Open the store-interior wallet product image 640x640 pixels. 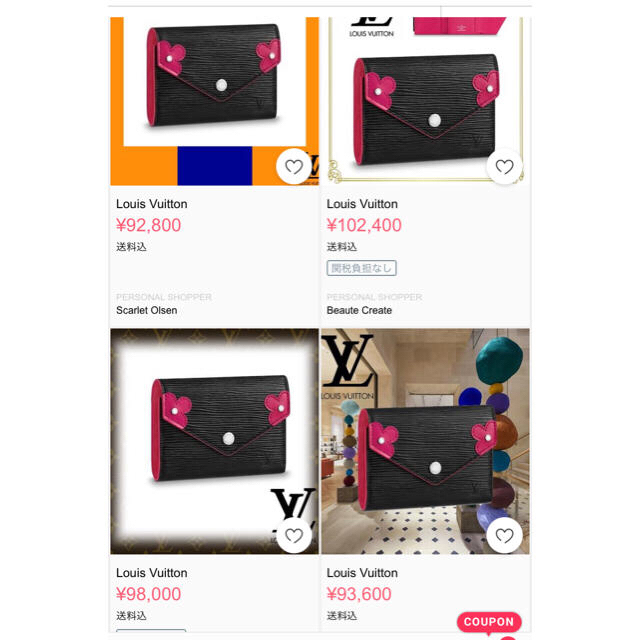425,441
